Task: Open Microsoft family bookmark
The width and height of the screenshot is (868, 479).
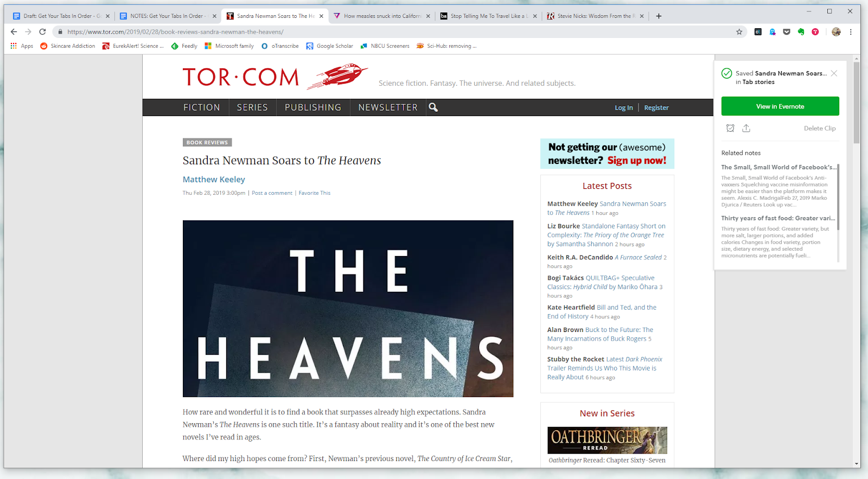Action: point(229,46)
